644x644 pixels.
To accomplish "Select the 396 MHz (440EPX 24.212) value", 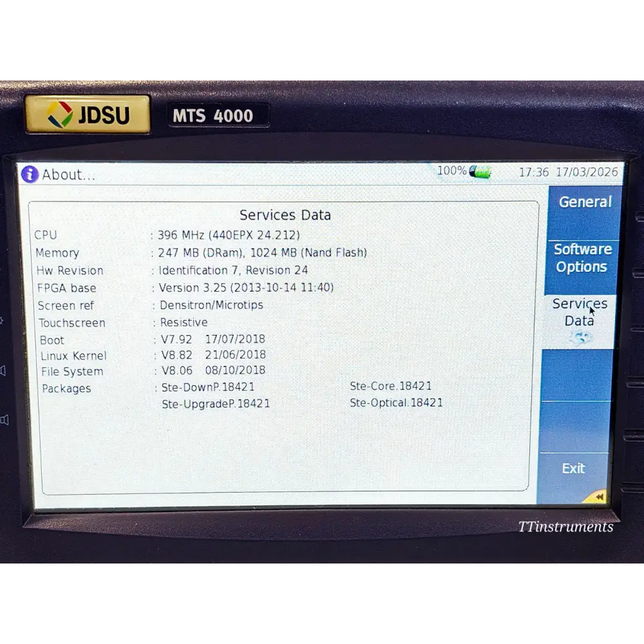I will 229,235.
